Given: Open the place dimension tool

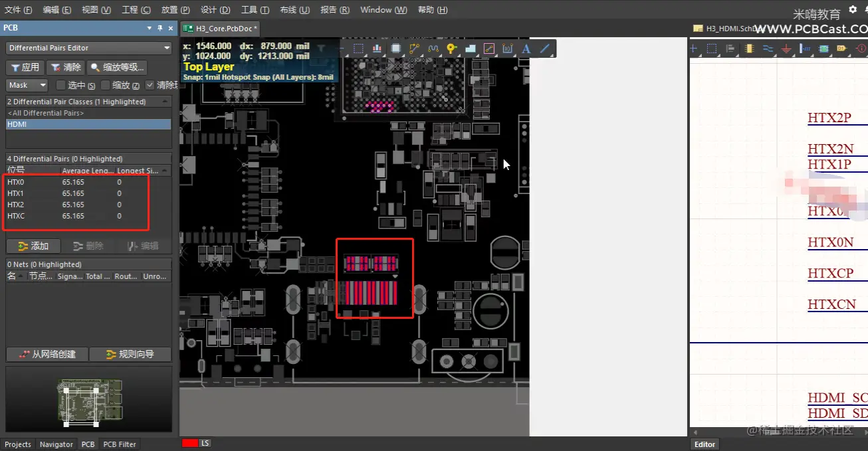Looking at the screenshot, I should [x=508, y=48].
